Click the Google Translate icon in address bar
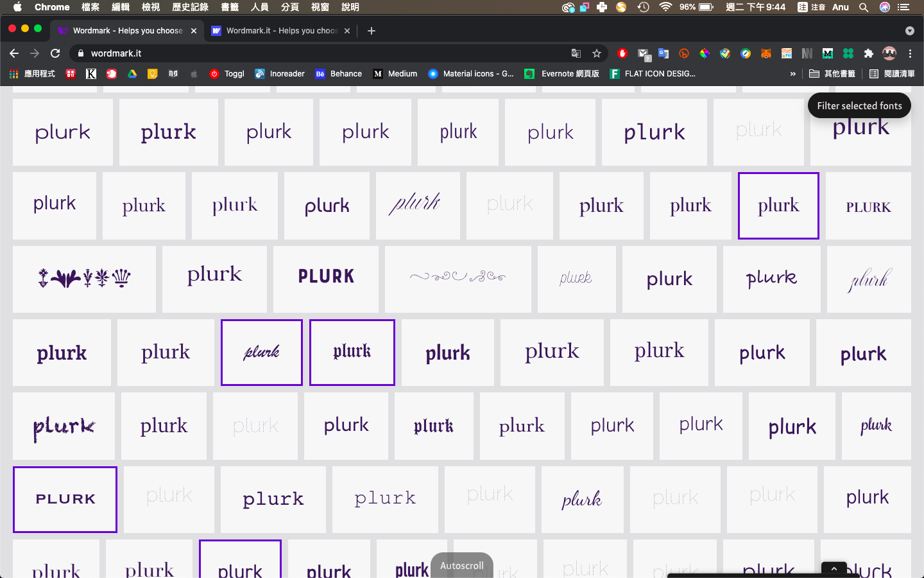The image size is (924, 578). pyautogui.click(x=576, y=53)
